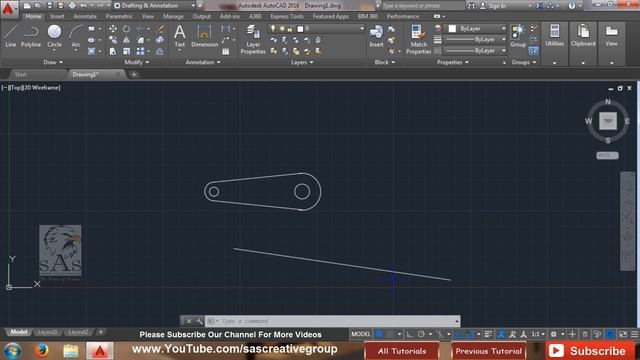
Task: Click the Match Properties tool
Action: [418, 40]
